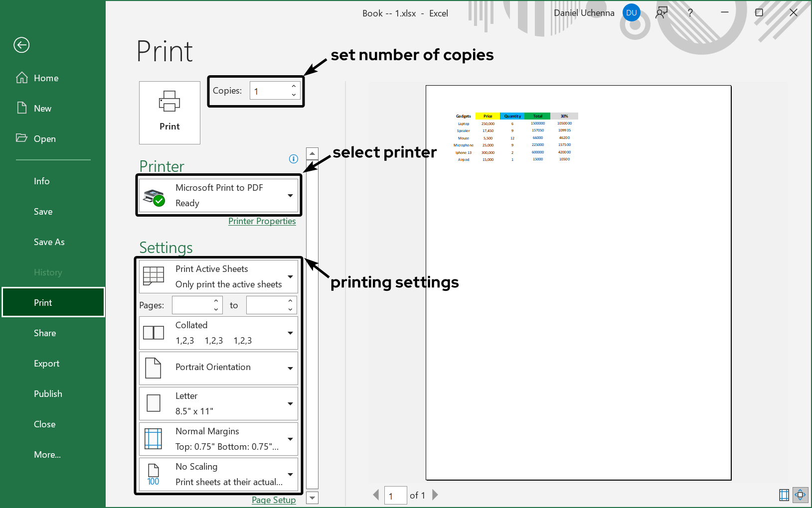
Task: Expand the Portrait Orientation dropdown
Action: click(218, 368)
